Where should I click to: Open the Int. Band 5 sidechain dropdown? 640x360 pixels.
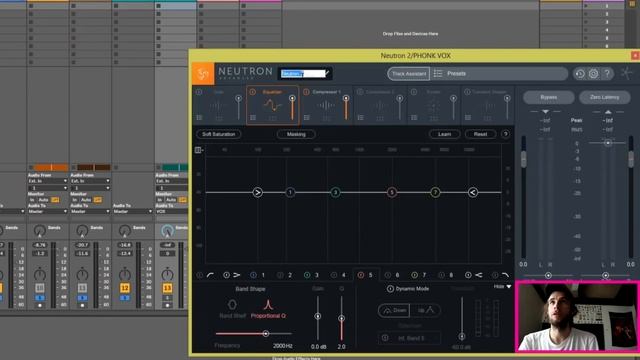(409, 338)
